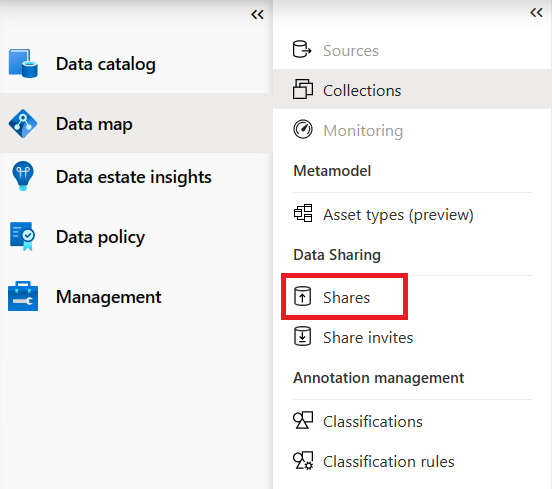Click the Data estate insights lightbulb icon
Screen dimensions: 552x489
23,176
